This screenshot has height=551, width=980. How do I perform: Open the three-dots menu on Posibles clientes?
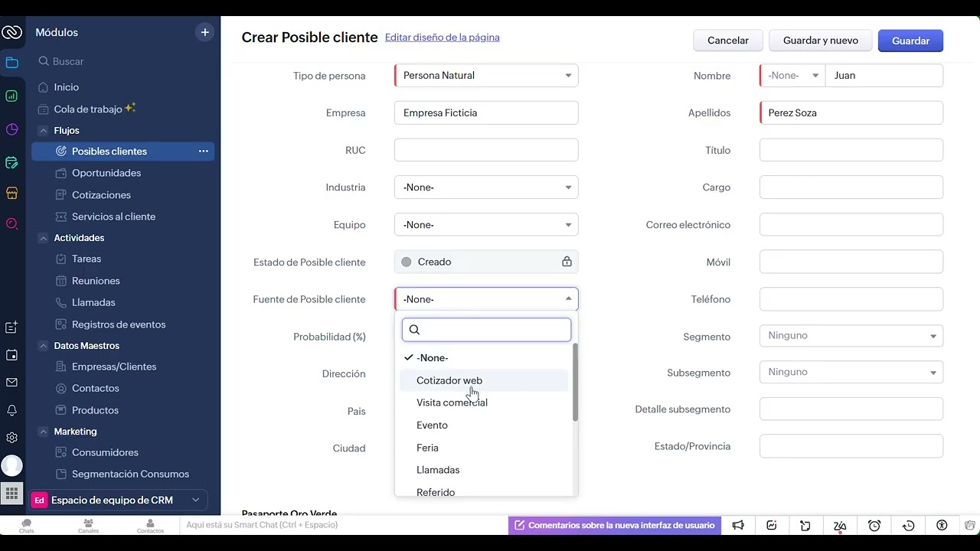point(204,152)
